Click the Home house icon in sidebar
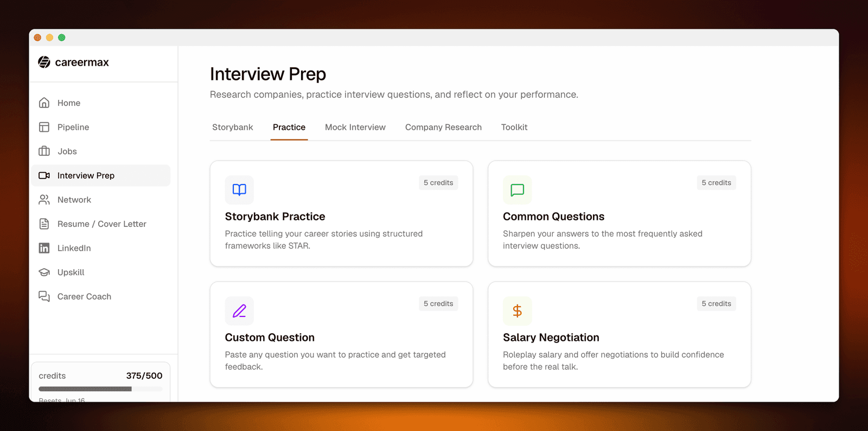868x431 pixels. point(44,103)
